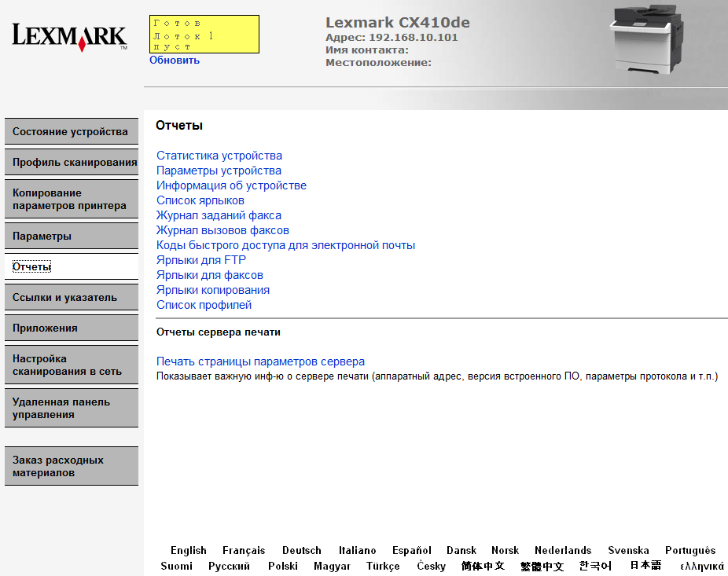The width and height of the screenshot is (728, 576).
Task: Switch language to 简体中文
Action: point(483,567)
